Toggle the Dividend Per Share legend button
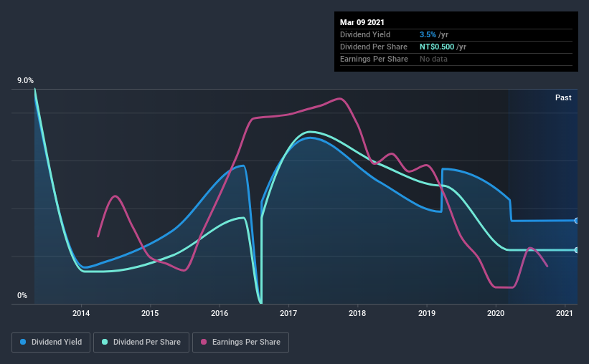Viewport: 589px width, 364px height. pyautogui.click(x=141, y=343)
